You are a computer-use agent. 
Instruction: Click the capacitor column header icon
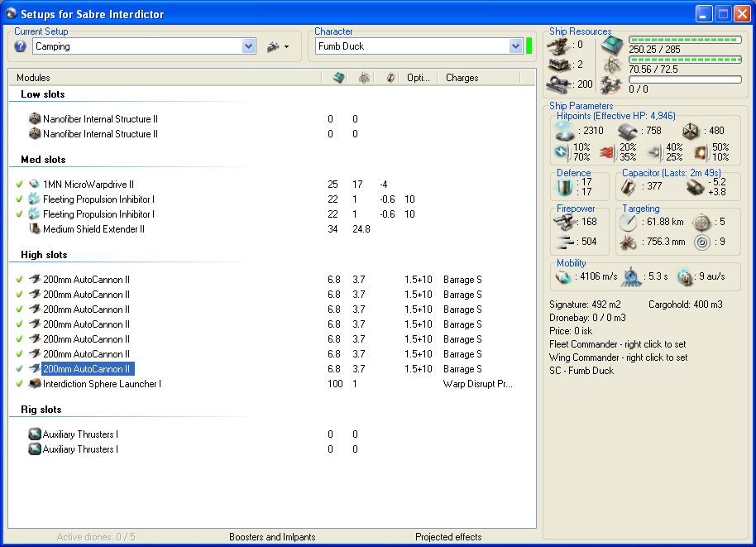(x=390, y=77)
